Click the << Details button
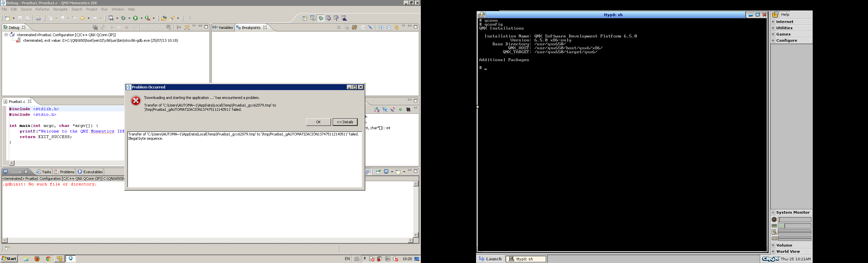The width and height of the screenshot is (868, 263). point(345,122)
